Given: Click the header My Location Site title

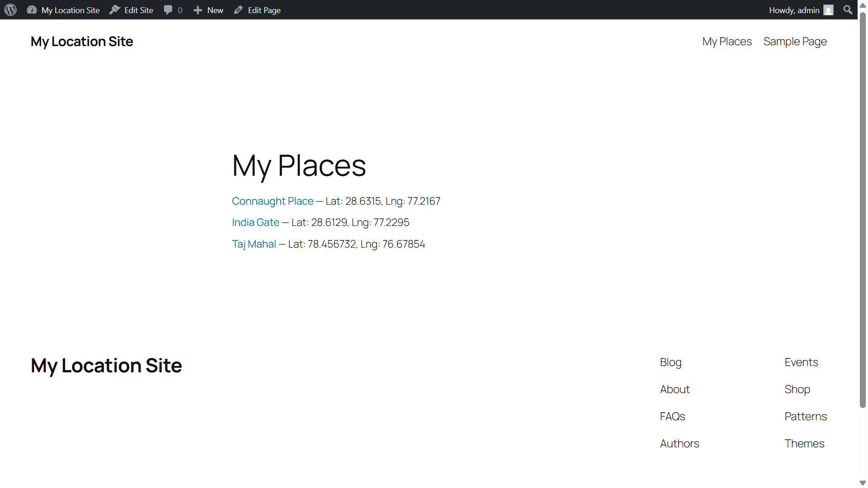Looking at the screenshot, I should [x=82, y=42].
